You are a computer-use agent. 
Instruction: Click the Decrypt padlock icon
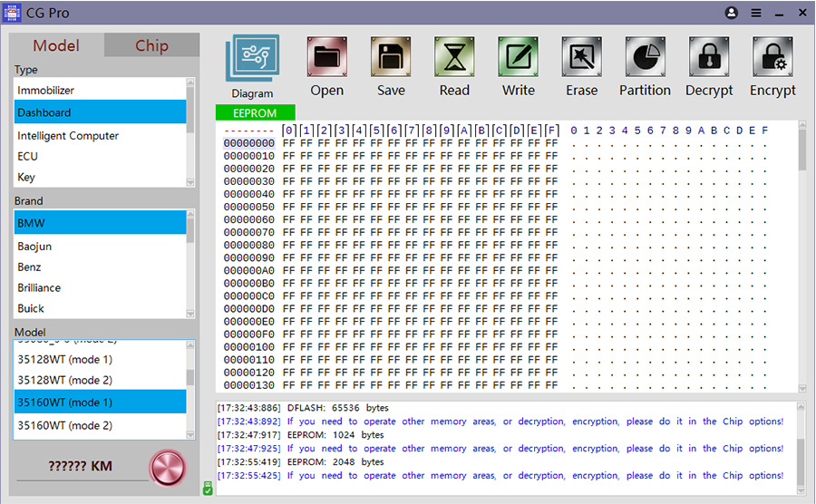[709, 57]
